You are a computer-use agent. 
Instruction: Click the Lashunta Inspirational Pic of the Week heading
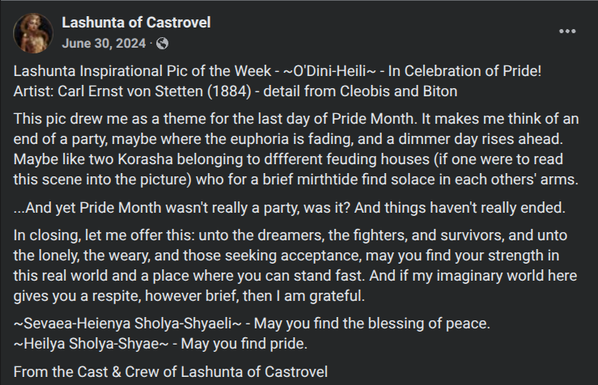(x=142, y=71)
